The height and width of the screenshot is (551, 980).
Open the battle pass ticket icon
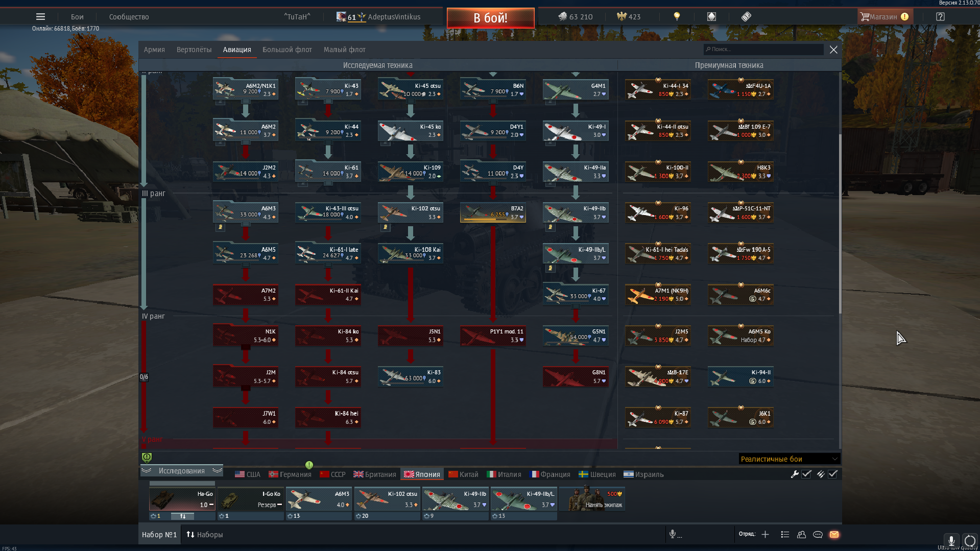pyautogui.click(x=746, y=17)
